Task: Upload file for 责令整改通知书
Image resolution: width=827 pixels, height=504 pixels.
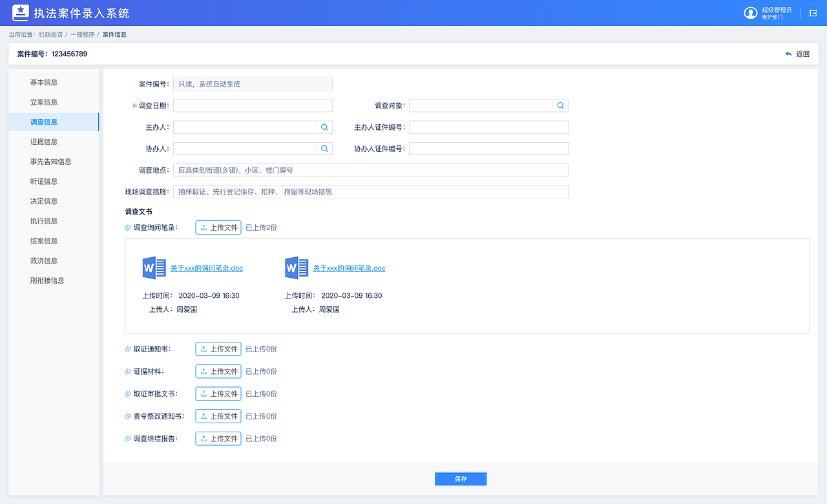Action: [x=218, y=416]
